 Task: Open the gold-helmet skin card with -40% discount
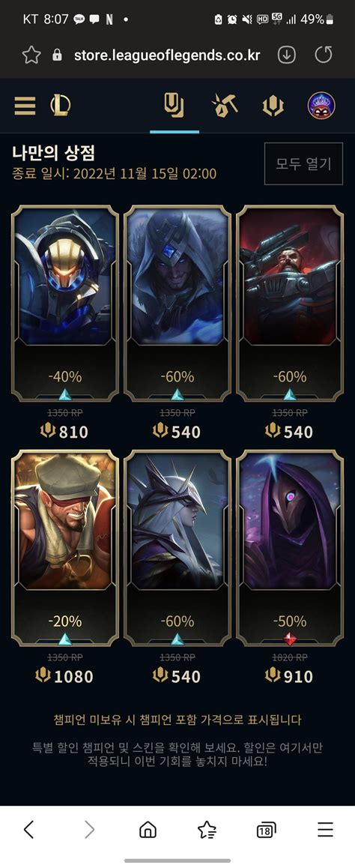[x=64, y=303]
